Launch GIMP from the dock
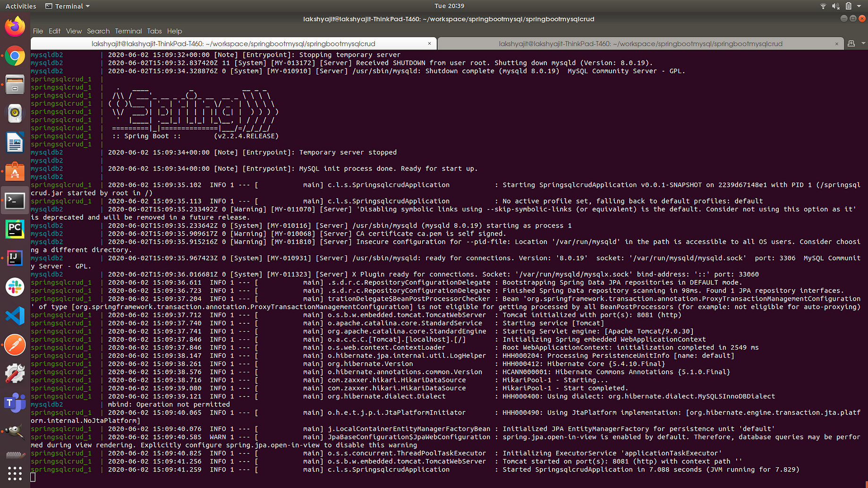The height and width of the screenshot is (488, 868). tap(15, 431)
